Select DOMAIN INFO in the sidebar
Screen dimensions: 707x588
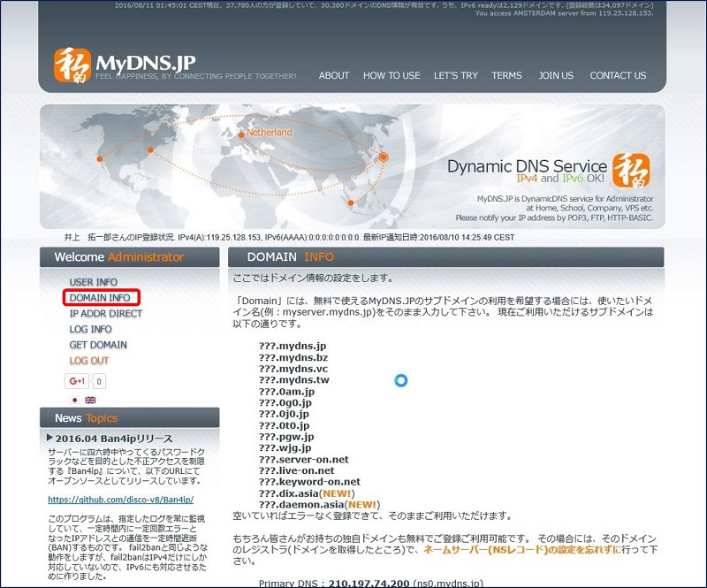[x=100, y=298]
